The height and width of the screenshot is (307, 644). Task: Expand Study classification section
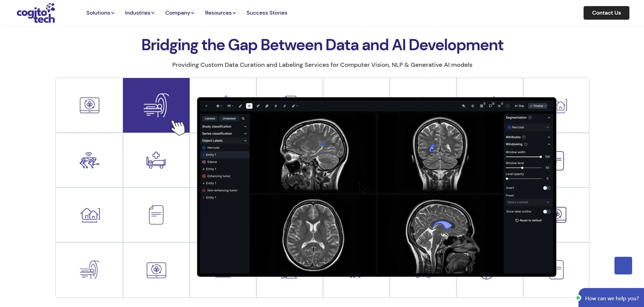(224, 127)
